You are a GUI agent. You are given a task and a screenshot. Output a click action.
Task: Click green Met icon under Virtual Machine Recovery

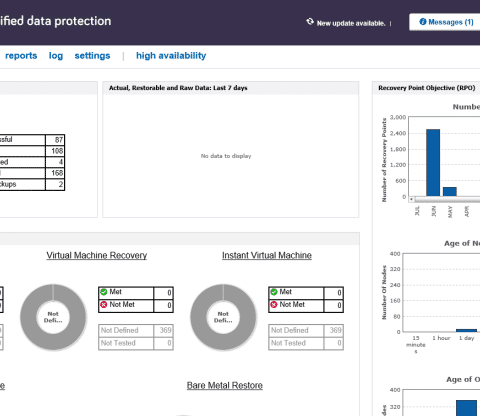pyautogui.click(x=104, y=292)
